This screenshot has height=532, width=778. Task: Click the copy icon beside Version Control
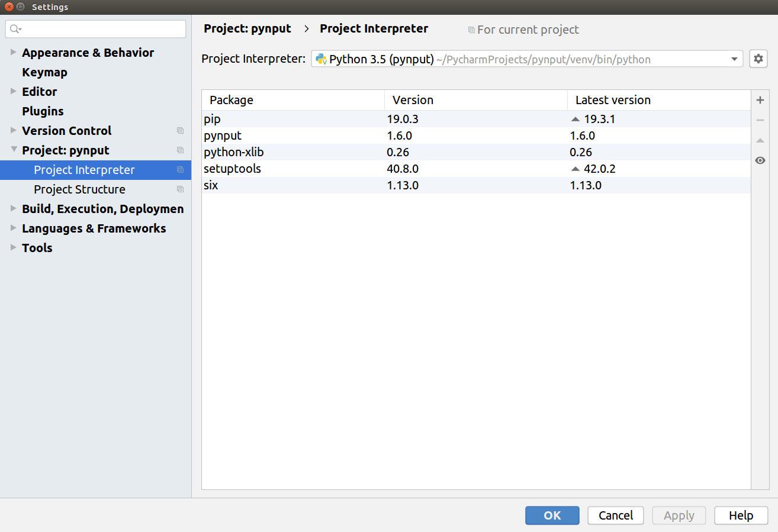(180, 131)
